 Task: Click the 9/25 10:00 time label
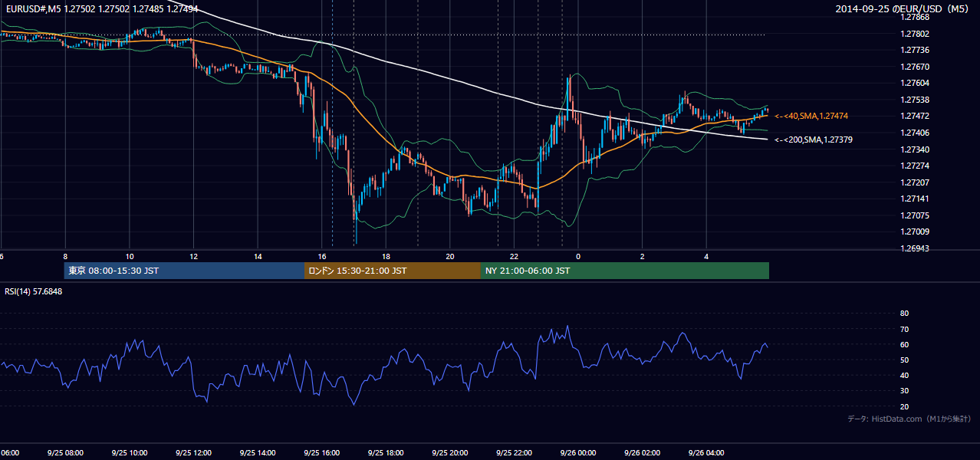click(x=129, y=453)
